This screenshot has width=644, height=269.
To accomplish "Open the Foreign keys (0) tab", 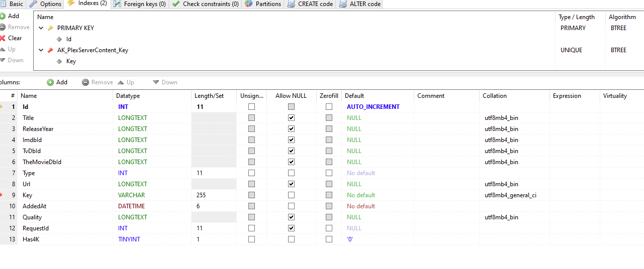I will pos(140,4).
